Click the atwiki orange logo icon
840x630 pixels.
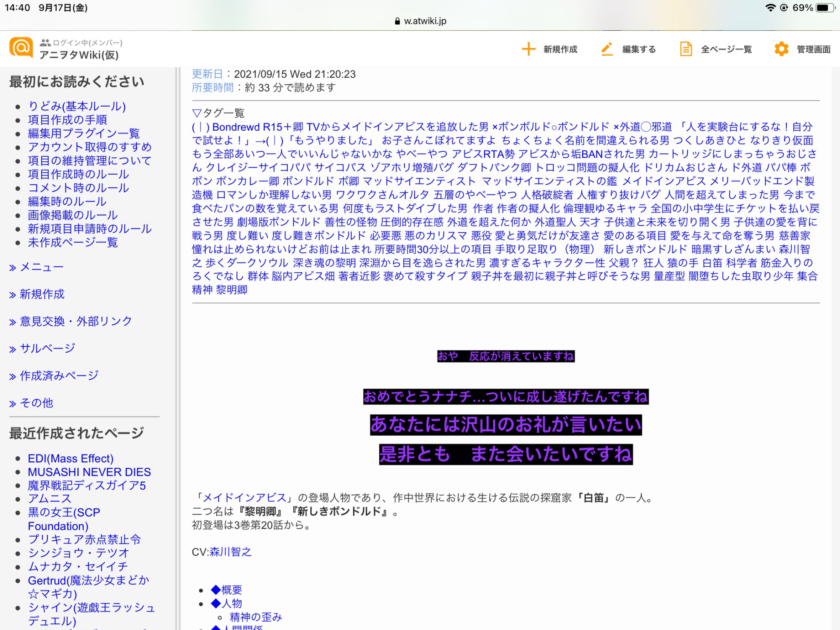[x=21, y=48]
